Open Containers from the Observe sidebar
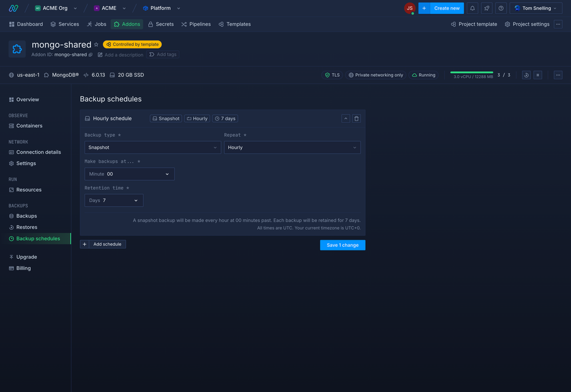Screen dimensions: 571x392 coord(29,125)
